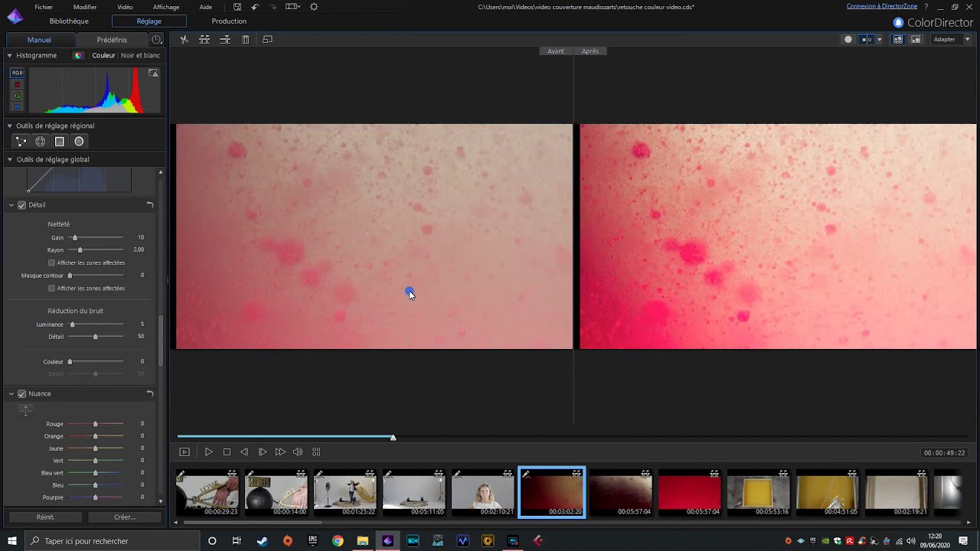980x551 pixels.
Task: Select the radial target regional adjustment tool
Action: (x=40, y=142)
